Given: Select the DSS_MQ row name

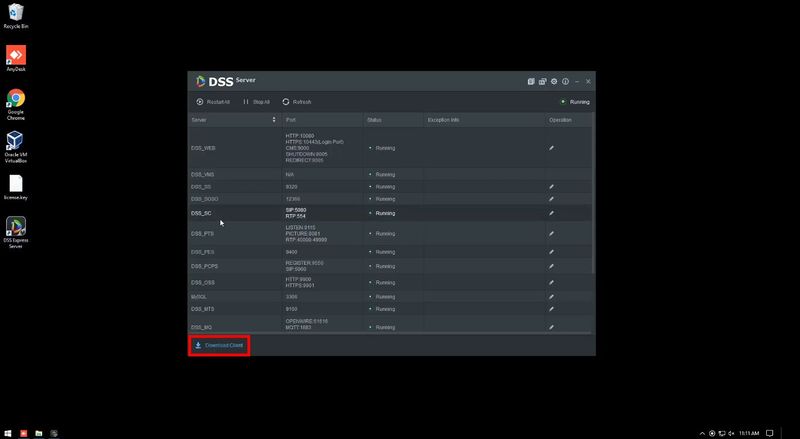Looking at the screenshot, I should tap(201, 327).
